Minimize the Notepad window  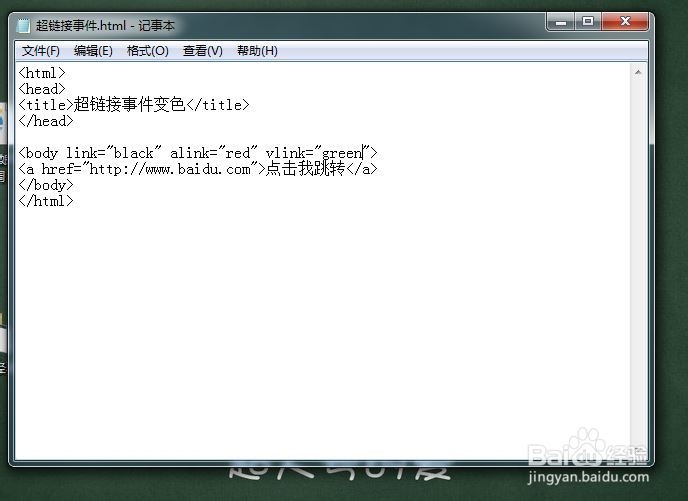(560, 21)
